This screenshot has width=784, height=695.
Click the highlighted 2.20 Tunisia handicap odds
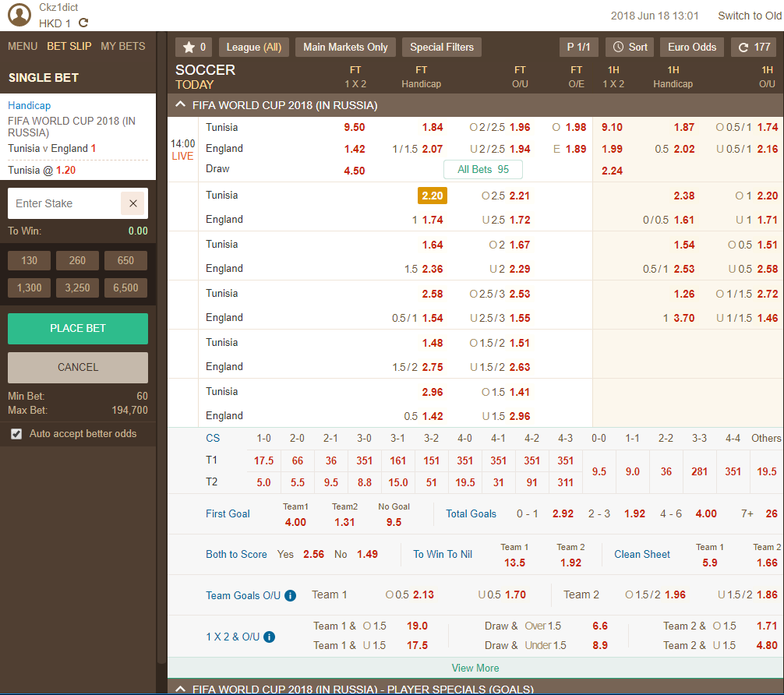[432, 196]
